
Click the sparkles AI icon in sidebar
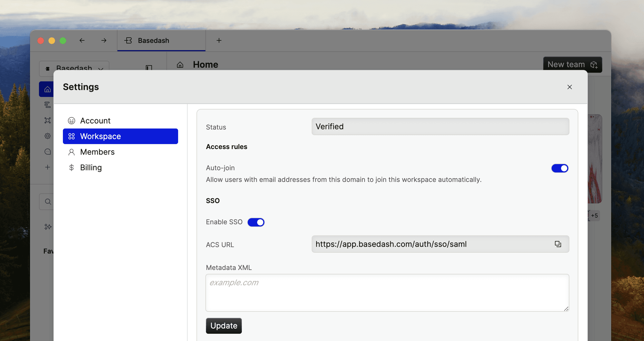[x=48, y=227]
